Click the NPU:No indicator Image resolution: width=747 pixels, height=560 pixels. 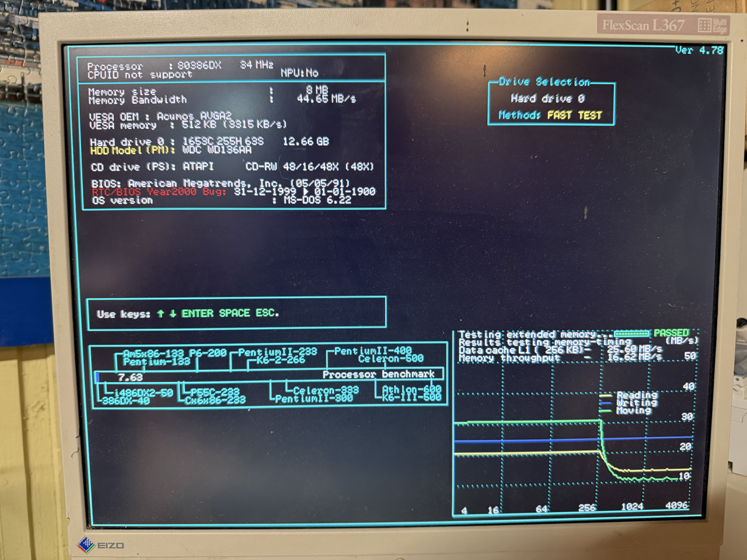299,73
